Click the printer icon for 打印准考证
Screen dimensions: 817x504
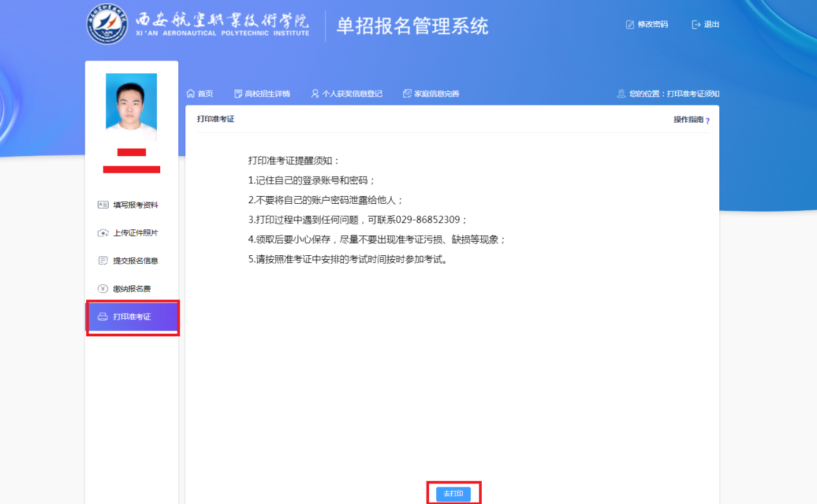(102, 317)
